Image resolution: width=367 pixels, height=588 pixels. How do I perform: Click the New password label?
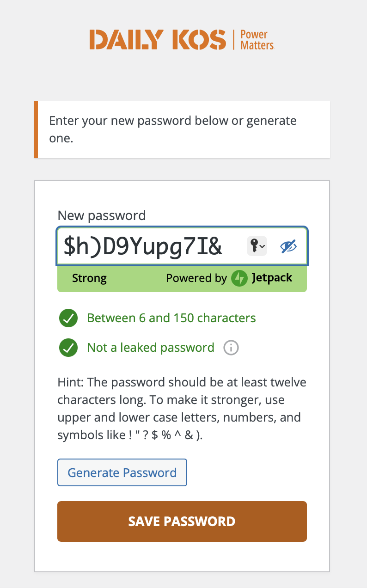(102, 215)
